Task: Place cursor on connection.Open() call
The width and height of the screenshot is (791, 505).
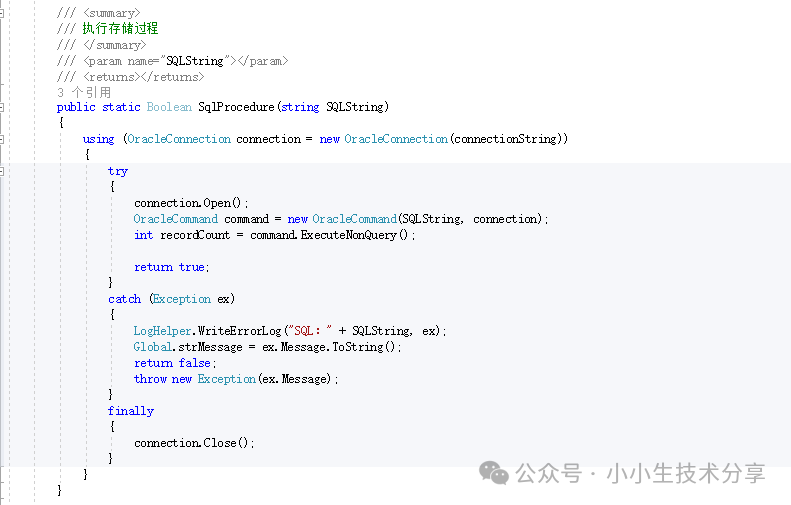Action: [x=190, y=203]
